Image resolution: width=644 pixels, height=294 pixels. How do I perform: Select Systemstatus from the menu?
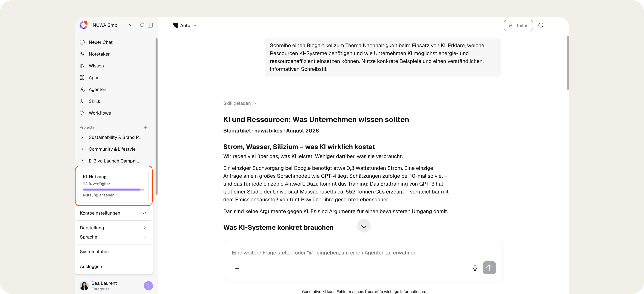113,252
